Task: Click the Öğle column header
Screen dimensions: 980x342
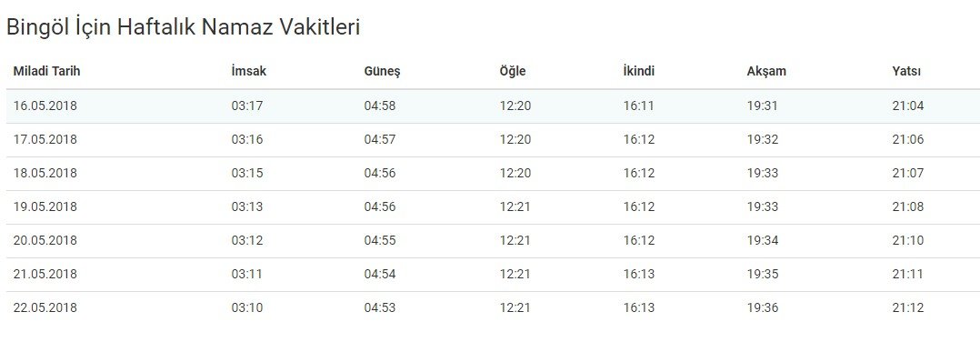Action: click(513, 71)
